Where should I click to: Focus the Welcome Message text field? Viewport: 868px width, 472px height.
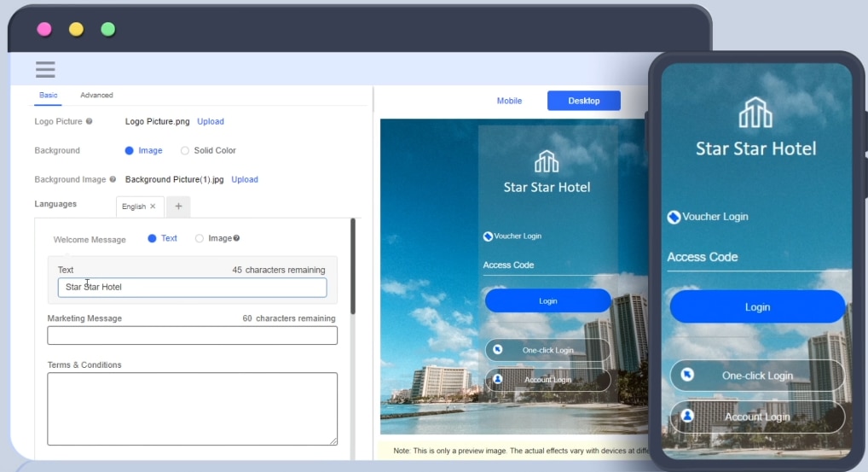(x=192, y=287)
